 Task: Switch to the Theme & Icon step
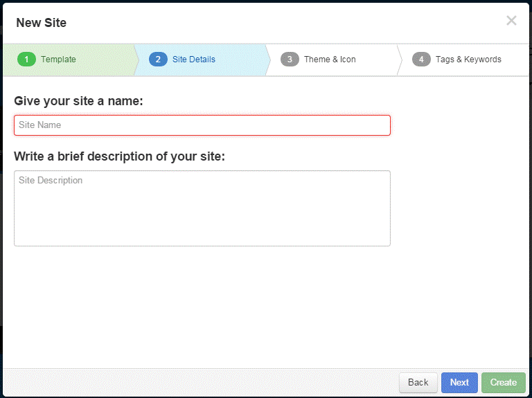(x=330, y=60)
